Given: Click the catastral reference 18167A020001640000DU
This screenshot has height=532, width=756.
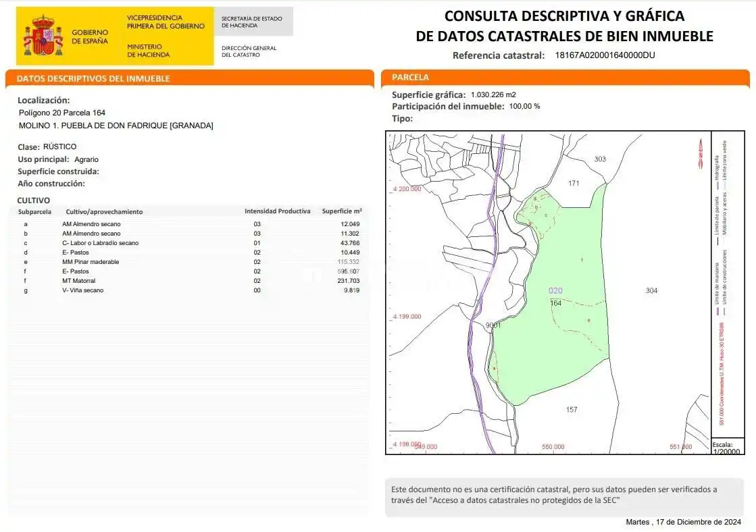Looking at the screenshot, I should (605, 55).
